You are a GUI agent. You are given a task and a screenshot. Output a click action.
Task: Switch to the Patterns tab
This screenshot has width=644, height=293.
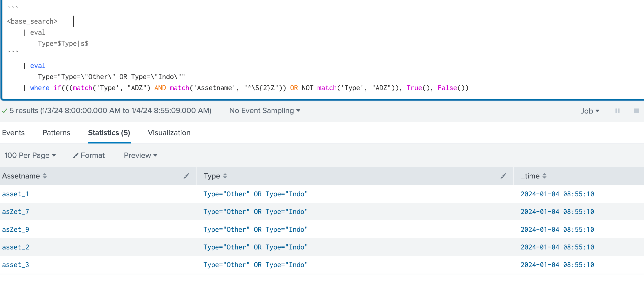pyautogui.click(x=56, y=133)
